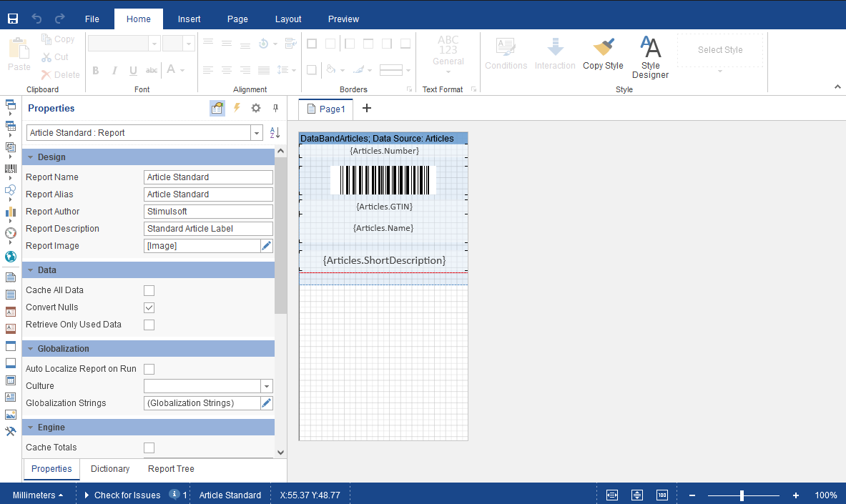Add a new page with plus button
The width and height of the screenshot is (846, 504).
[x=367, y=109]
